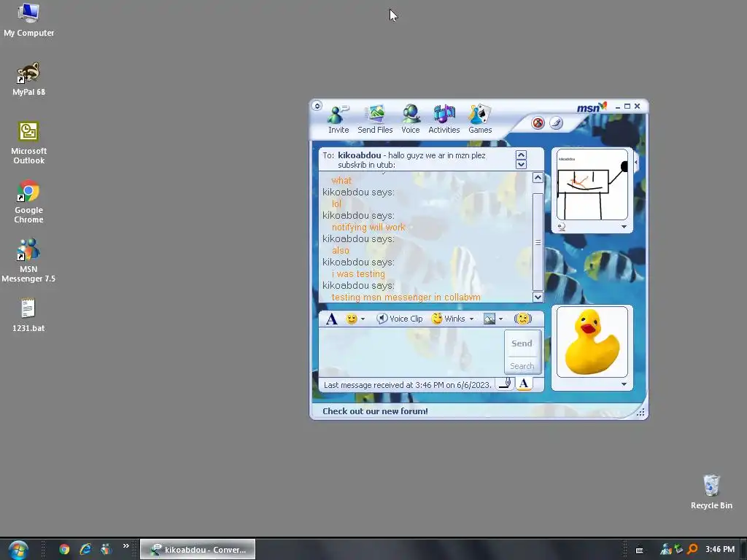Click the last message received status text
Viewport: 747px width, 560px height.
[407, 385]
